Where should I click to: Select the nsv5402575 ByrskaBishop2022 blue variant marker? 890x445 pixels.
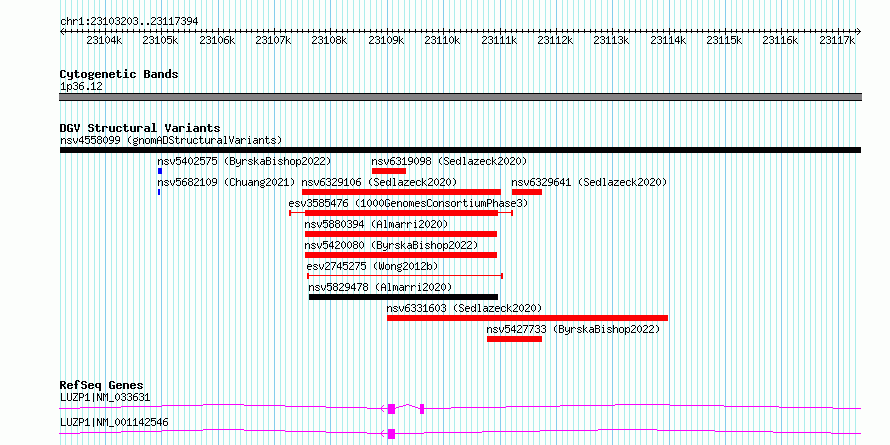pos(160,171)
